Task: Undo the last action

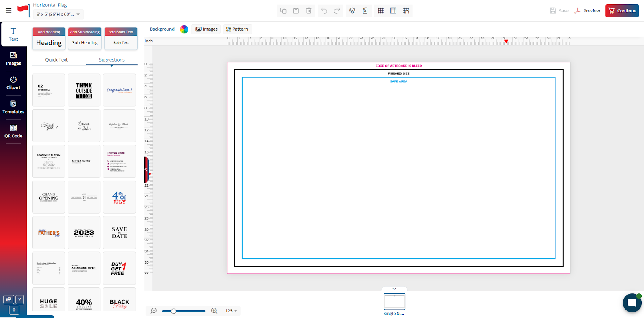Action: pos(324,11)
